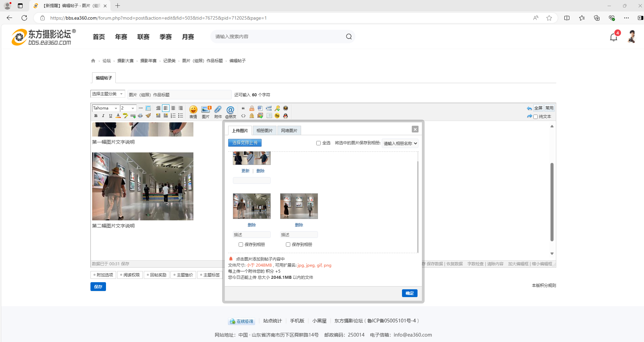Toggle the 纯文本 plain text checkbox
Image resolution: width=644 pixels, height=342 pixels.
click(535, 117)
